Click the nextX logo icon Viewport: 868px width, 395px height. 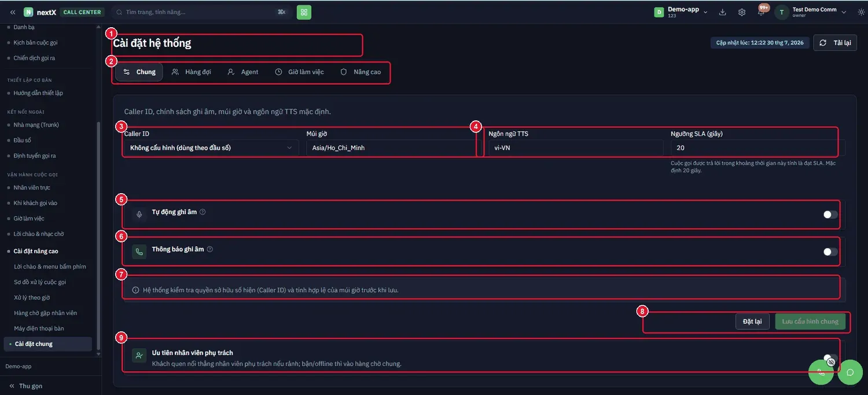(x=28, y=12)
